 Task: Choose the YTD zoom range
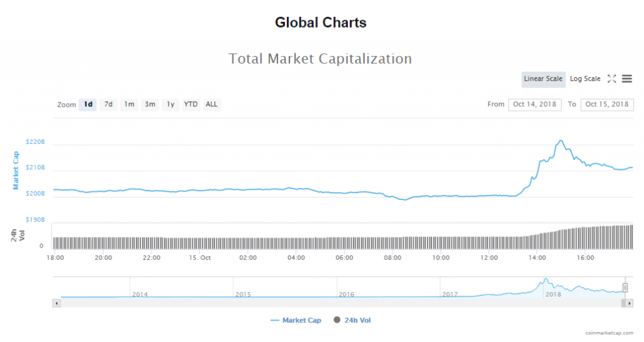(x=191, y=104)
